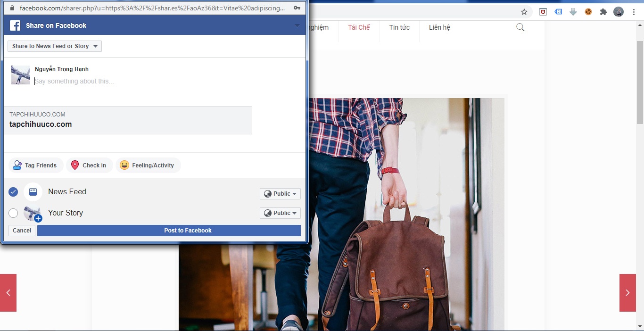Click the cookie extension icon
The width and height of the screenshot is (644, 331).
tap(588, 12)
